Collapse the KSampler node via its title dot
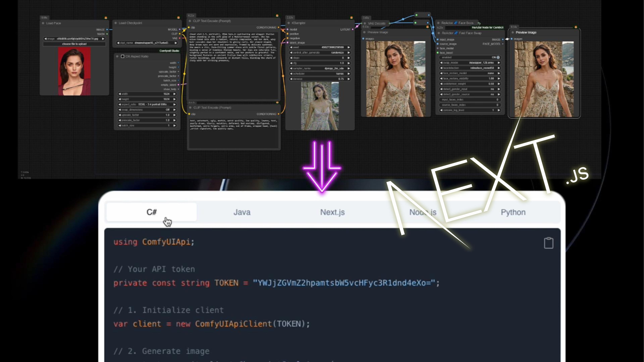 click(x=289, y=23)
